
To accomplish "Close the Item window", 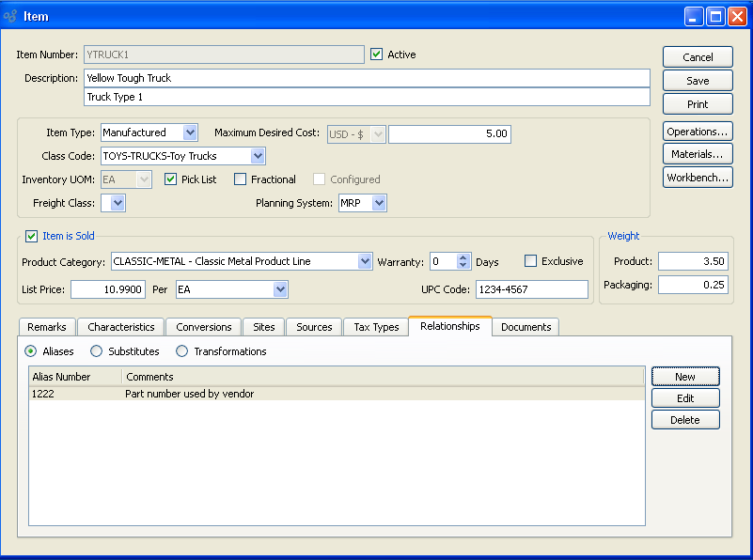I will [x=737, y=17].
